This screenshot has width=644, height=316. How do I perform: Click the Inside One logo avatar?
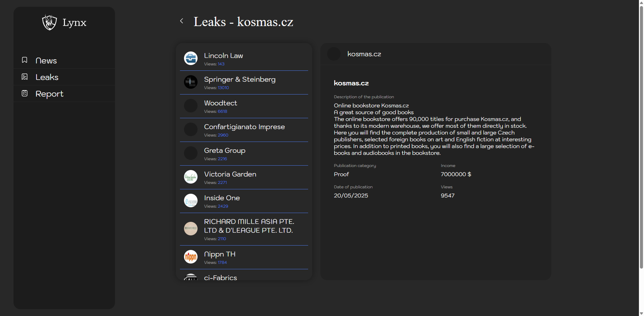tap(191, 201)
